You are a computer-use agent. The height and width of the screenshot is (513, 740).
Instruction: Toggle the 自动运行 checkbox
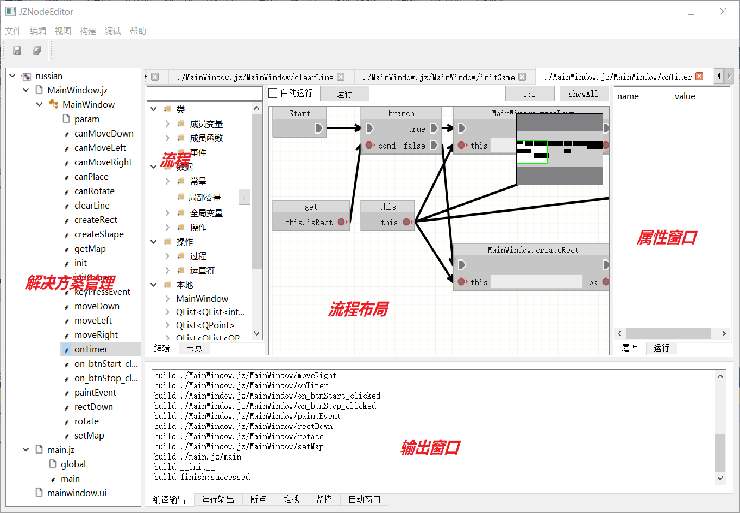pyautogui.click(x=272, y=93)
